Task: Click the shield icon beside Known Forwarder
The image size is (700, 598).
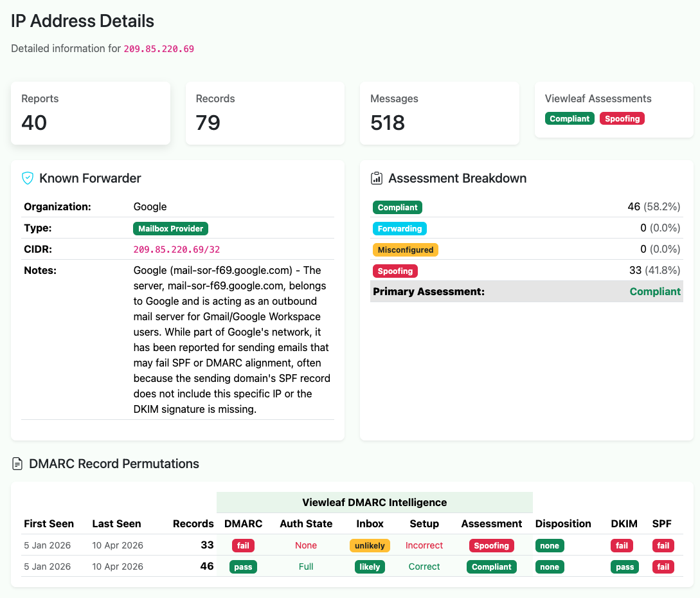Action: [x=28, y=178]
